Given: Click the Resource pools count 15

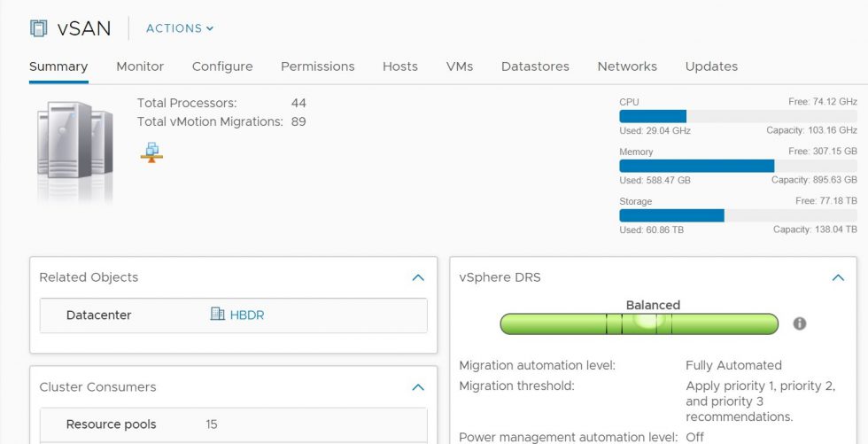Looking at the screenshot, I should (x=212, y=425).
